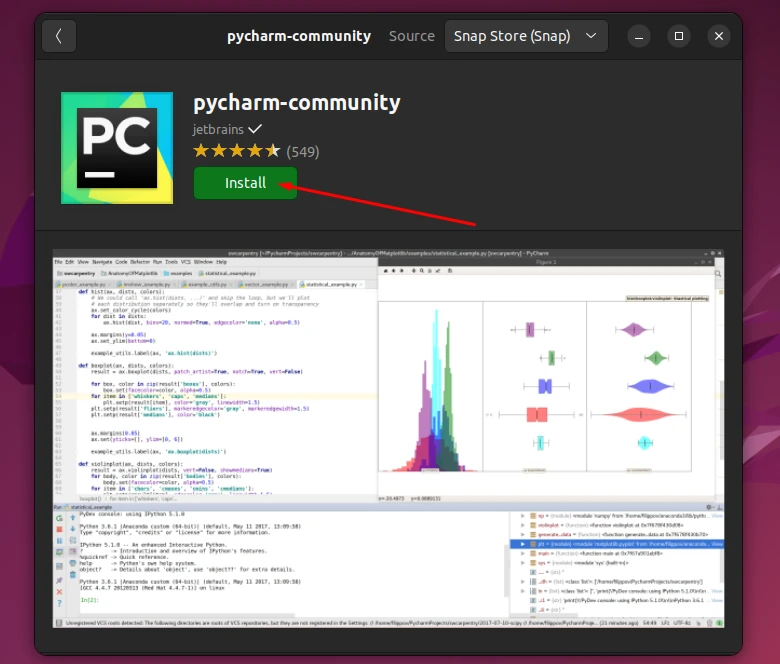Click the green Install button

click(245, 183)
